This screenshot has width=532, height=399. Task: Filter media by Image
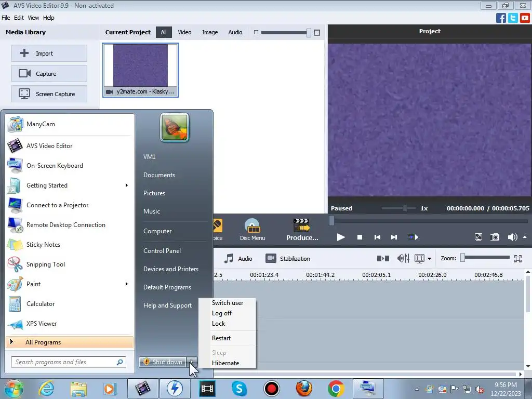coord(210,32)
